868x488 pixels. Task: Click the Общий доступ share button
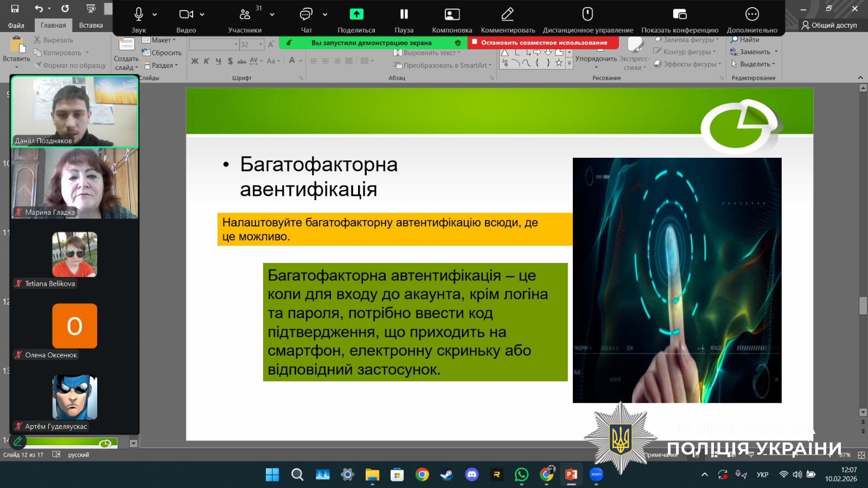click(x=829, y=25)
